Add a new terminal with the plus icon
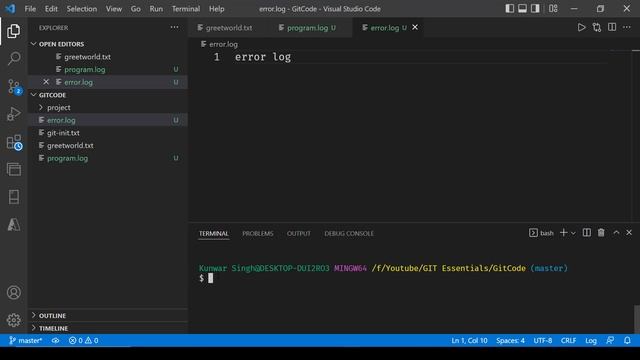The height and width of the screenshot is (360, 640). 563,233
